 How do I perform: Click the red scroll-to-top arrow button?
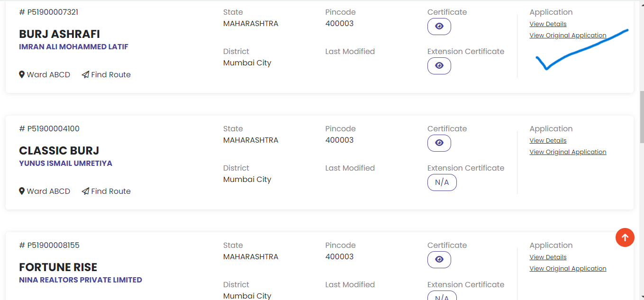point(625,237)
